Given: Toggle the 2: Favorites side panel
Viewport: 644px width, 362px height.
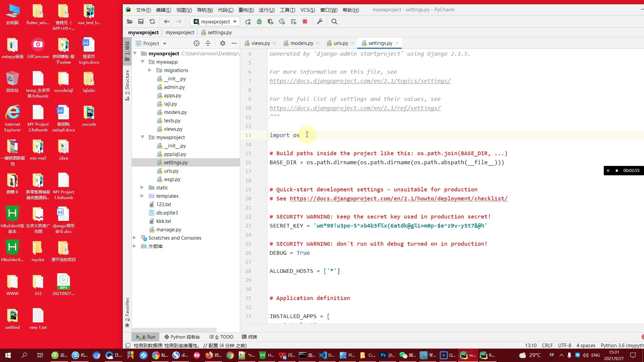Looking at the screenshot, I should click(x=127, y=312).
